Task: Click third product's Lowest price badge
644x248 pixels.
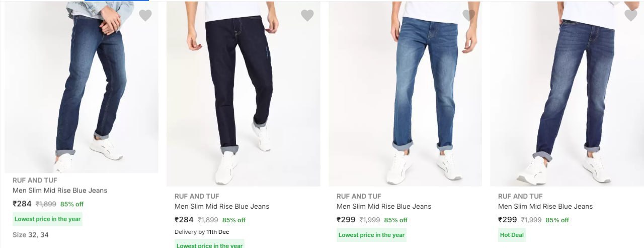Action: pyautogui.click(x=371, y=235)
